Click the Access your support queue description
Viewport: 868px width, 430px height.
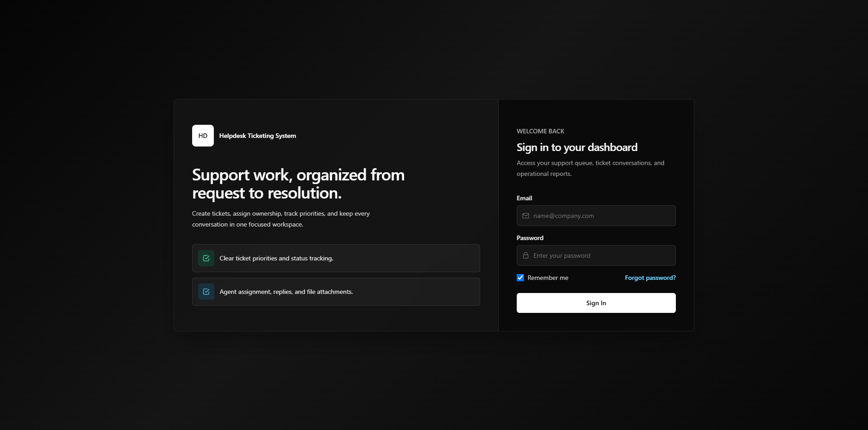(590, 168)
